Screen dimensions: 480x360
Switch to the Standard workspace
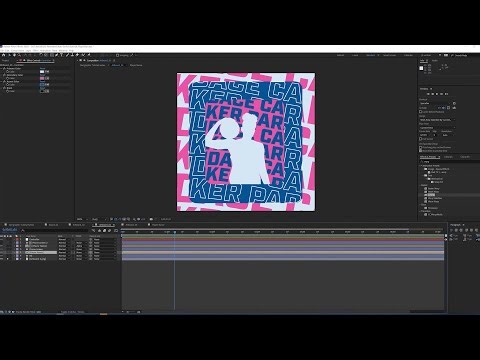click(x=371, y=55)
